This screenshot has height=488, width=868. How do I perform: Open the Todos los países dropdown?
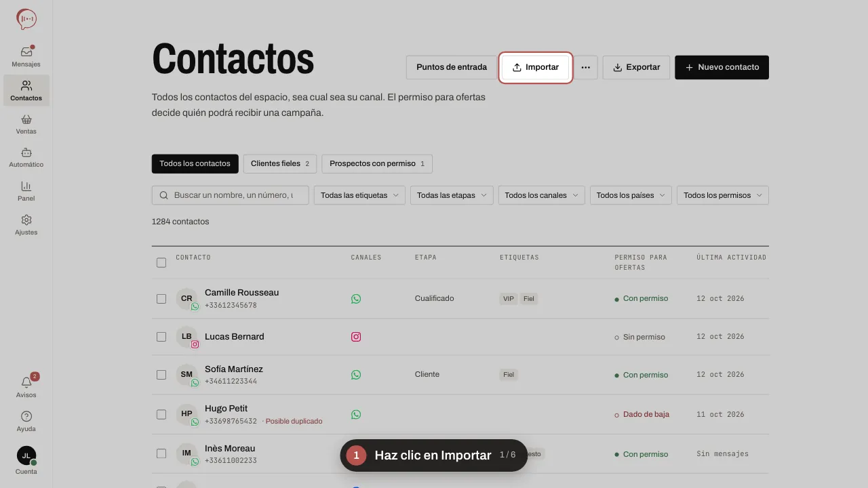(631, 195)
